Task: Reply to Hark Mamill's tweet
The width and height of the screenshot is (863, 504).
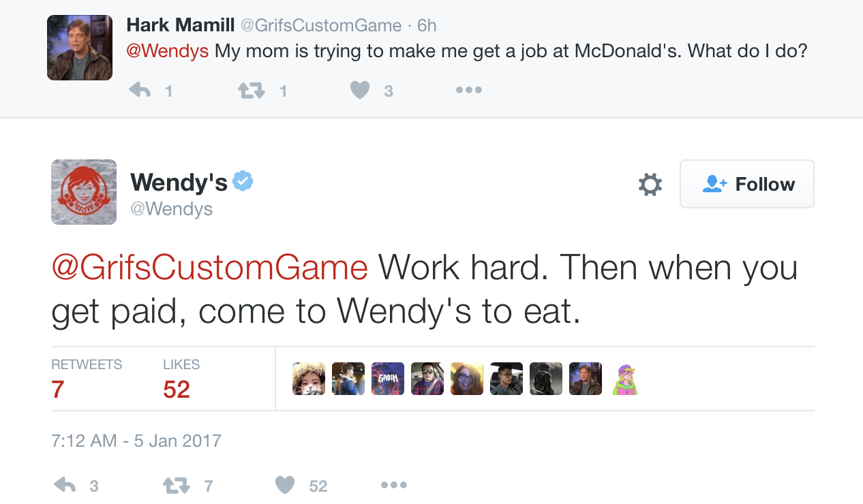Action: point(140,90)
